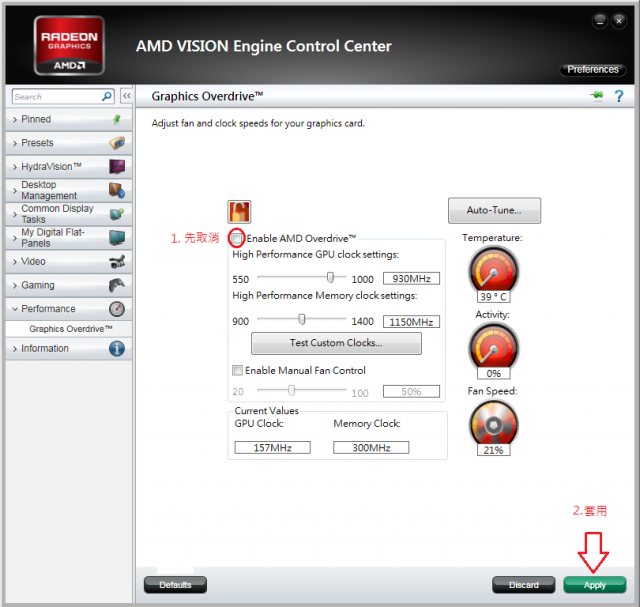This screenshot has width=640, height=607.
Task: Click the 0% activity reading
Action: tap(493, 373)
